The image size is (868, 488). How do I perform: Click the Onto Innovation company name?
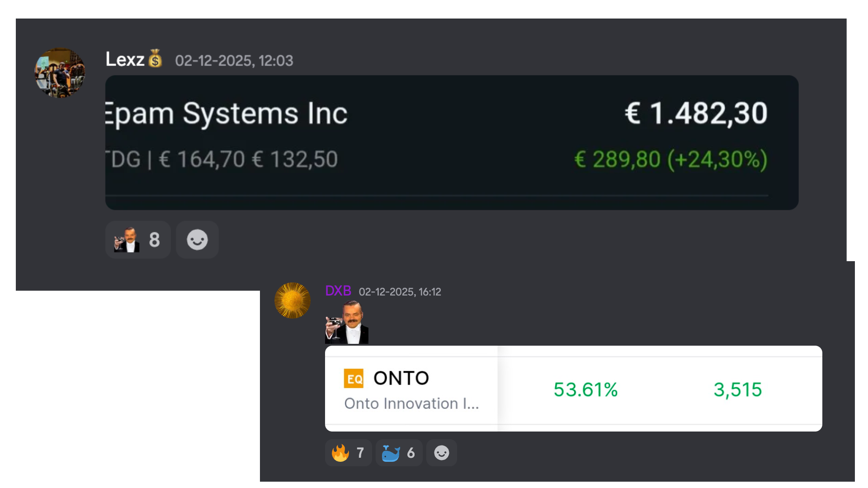click(x=411, y=404)
